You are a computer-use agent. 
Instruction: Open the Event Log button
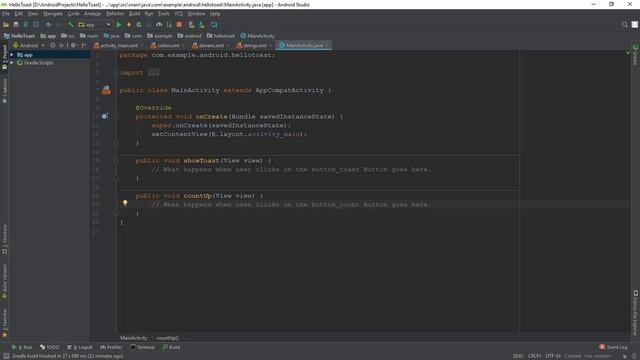tap(613, 347)
